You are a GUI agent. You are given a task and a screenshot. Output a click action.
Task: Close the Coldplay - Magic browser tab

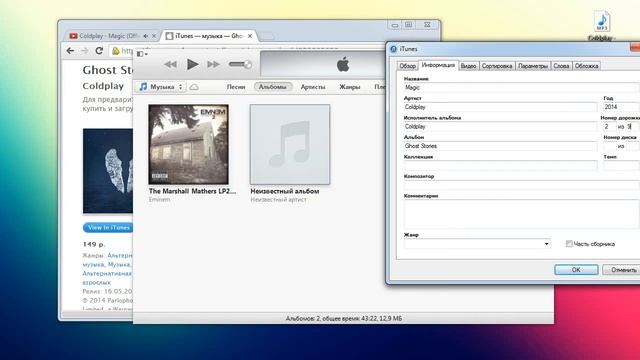(154, 36)
